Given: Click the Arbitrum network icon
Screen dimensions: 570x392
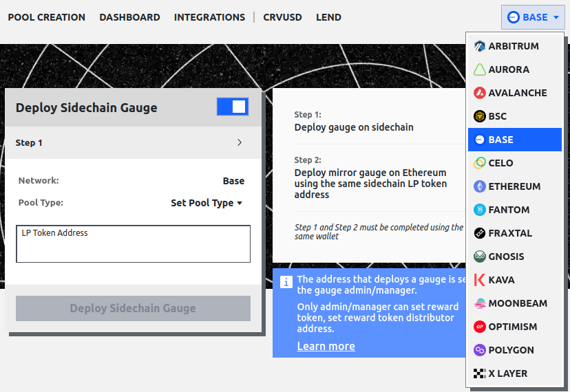Looking at the screenshot, I should [480, 46].
